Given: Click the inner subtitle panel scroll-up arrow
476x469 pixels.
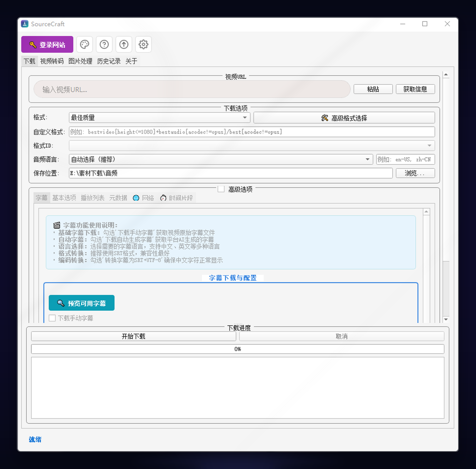Looking at the screenshot, I should (x=426, y=212).
